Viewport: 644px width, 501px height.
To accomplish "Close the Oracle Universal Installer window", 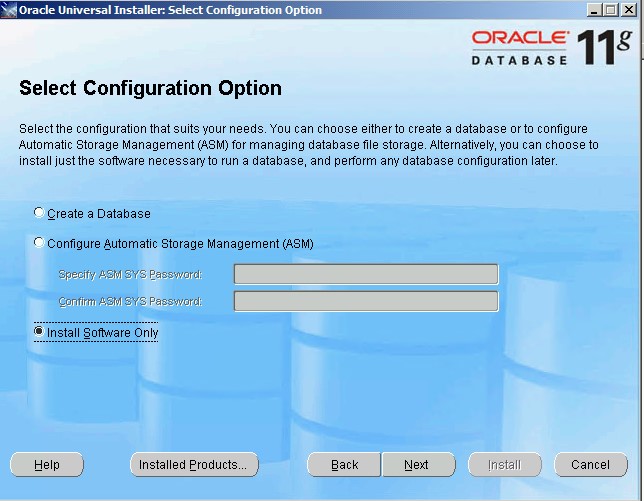I will [629, 10].
